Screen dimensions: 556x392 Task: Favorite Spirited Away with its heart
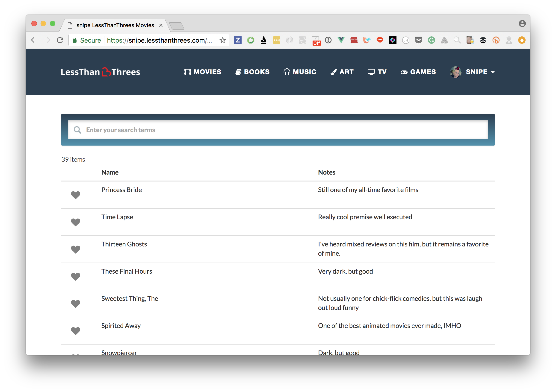tap(76, 331)
